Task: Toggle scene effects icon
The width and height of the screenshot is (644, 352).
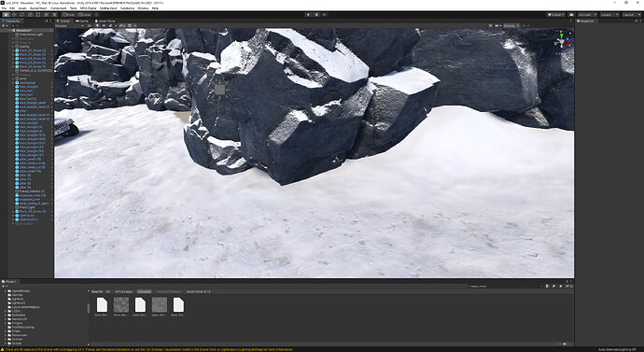Action: pos(111,25)
